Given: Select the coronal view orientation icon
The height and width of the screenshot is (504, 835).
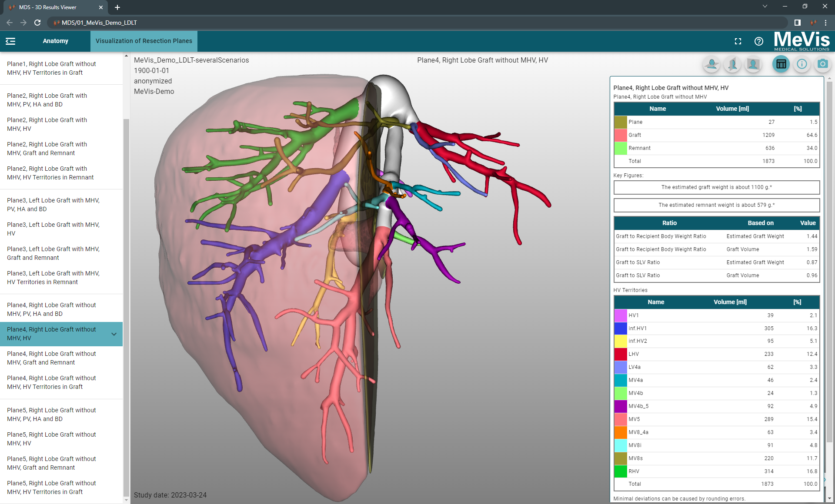Looking at the screenshot, I should pos(753,64).
